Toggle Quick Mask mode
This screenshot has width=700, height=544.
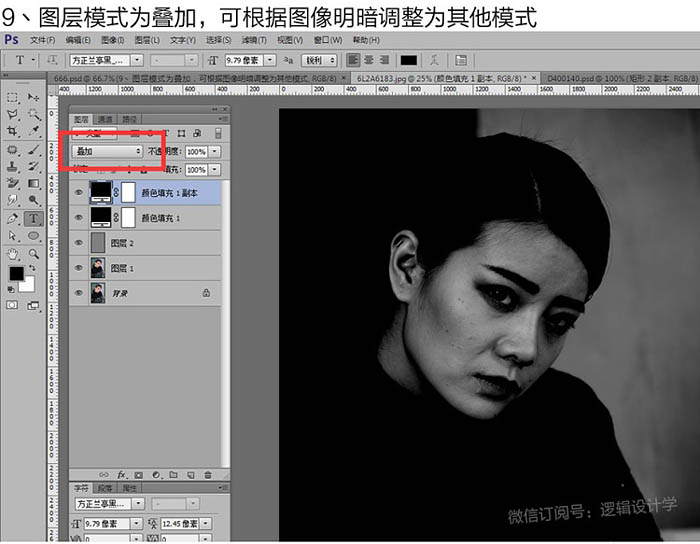click(12, 305)
